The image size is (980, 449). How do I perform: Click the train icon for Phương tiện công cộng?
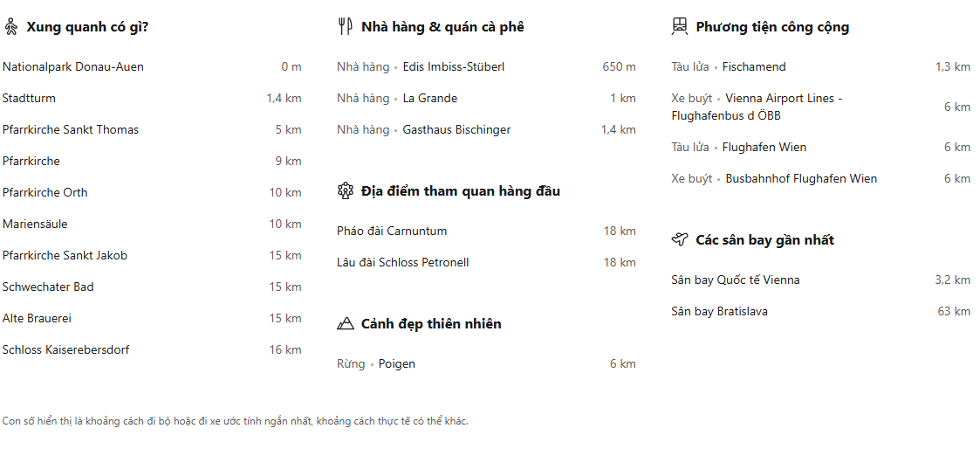[x=680, y=27]
